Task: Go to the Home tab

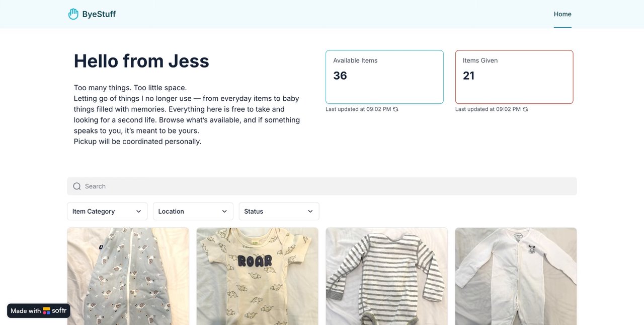Action: click(x=562, y=14)
